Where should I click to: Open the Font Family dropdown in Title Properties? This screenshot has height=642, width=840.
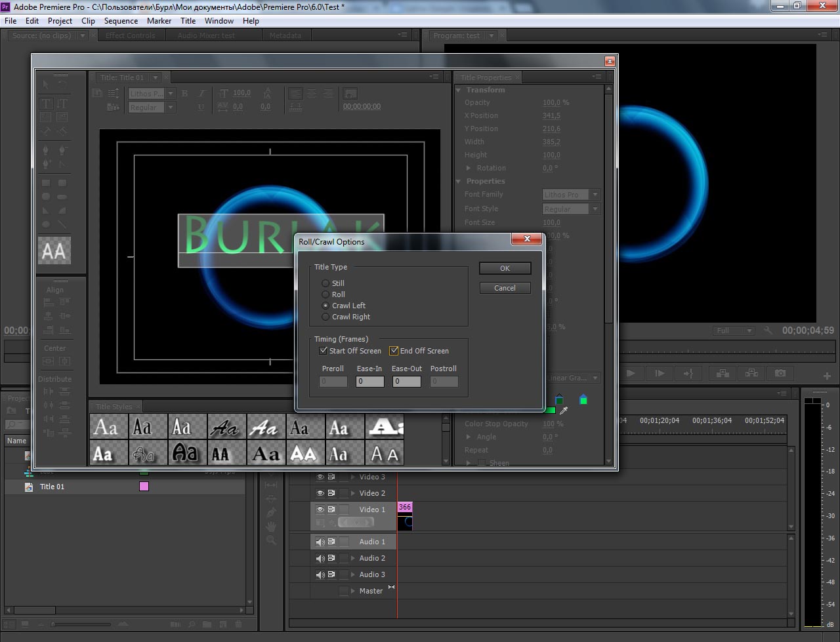(571, 195)
